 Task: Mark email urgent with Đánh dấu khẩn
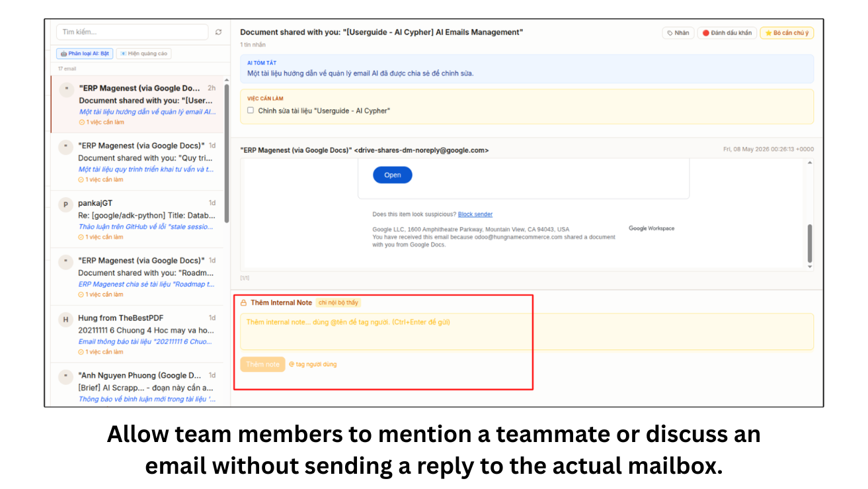click(x=727, y=33)
